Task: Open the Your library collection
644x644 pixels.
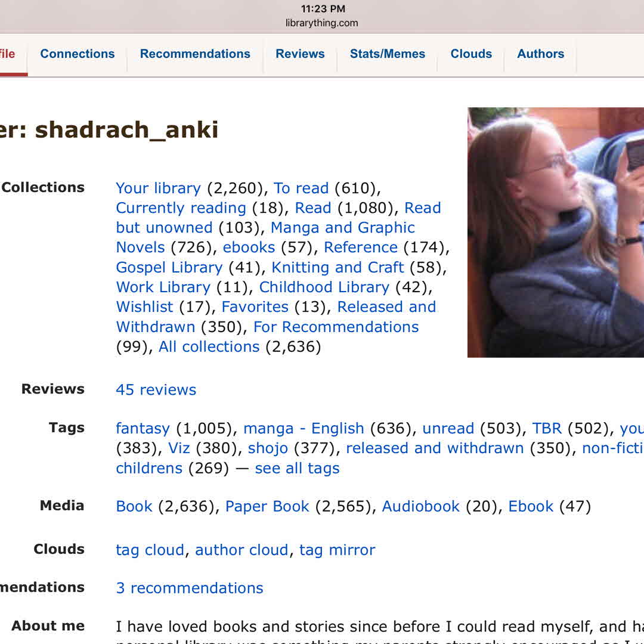Action: click(158, 188)
